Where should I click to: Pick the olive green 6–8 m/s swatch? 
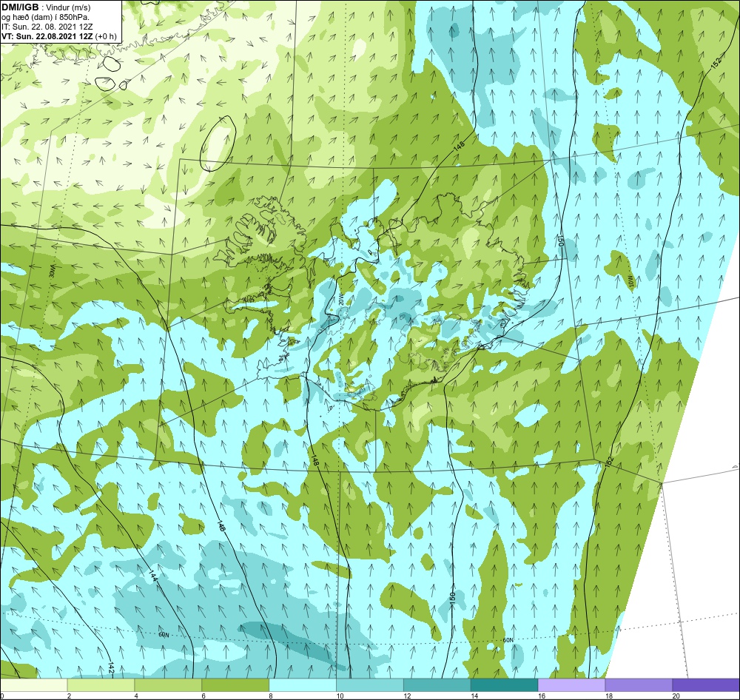(x=235, y=684)
